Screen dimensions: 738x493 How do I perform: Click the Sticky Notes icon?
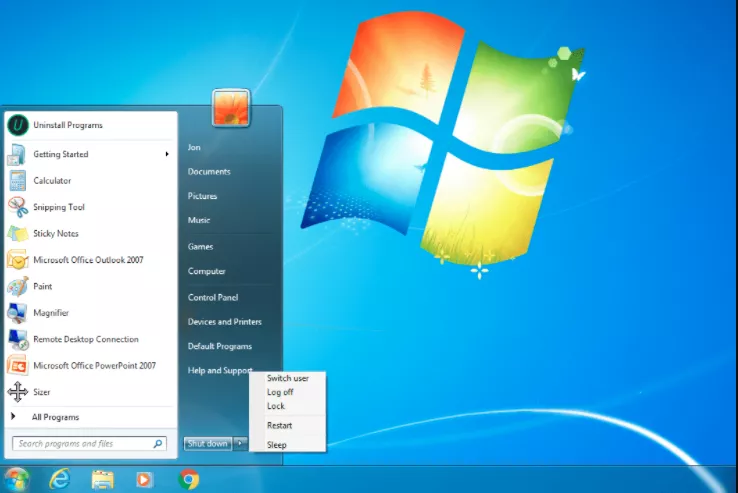[18, 234]
